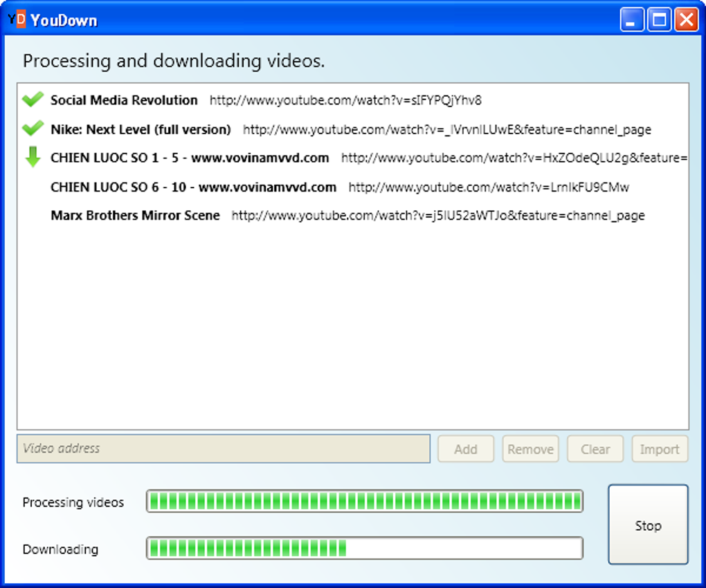Select CHIEN LUOC SO 1 - 5 video title
Image resolution: width=706 pixels, height=588 pixels.
pos(190,158)
